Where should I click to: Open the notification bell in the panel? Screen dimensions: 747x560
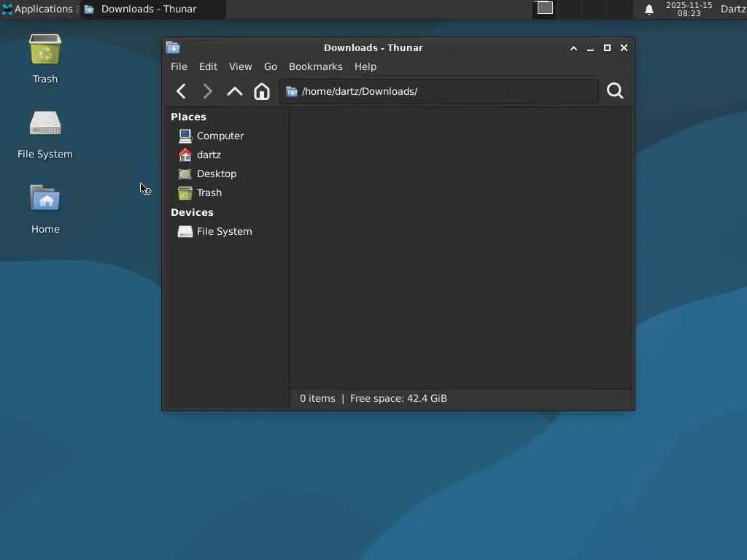pyautogui.click(x=649, y=9)
